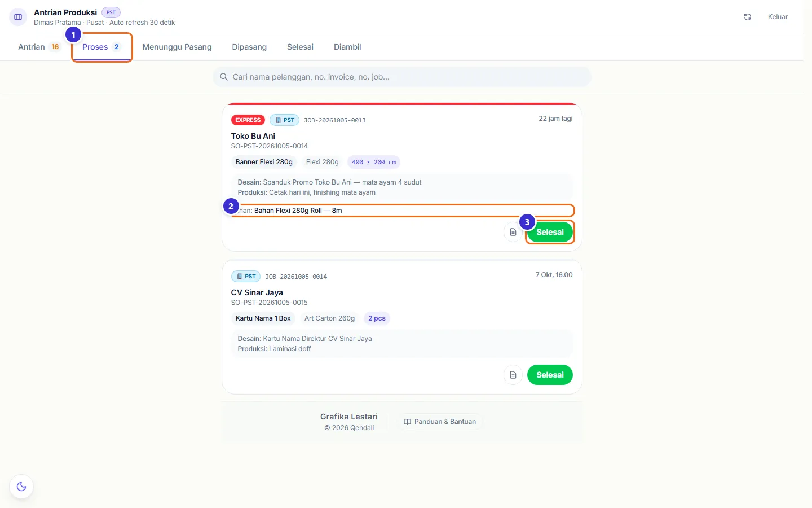Click the 2 pcs quantity tag
The width and height of the screenshot is (812, 508).
(377, 318)
